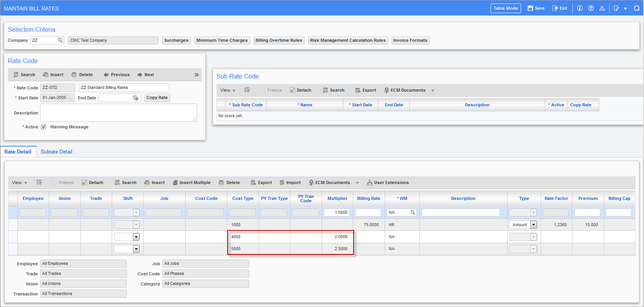The image size is (644, 307).
Task: Click Multiplier field containing 1.5000
Action: pyautogui.click(x=336, y=212)
